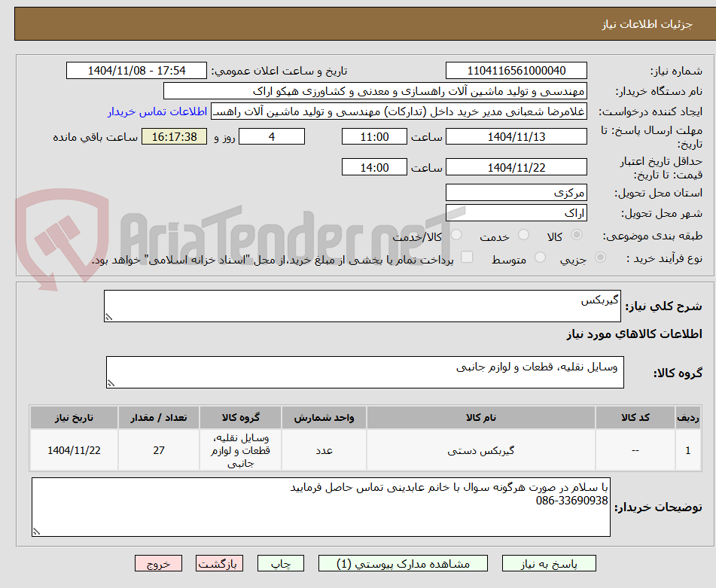Click the توضیحات خریدار textarea
The image size is (716, 588).
click(321, 507)
